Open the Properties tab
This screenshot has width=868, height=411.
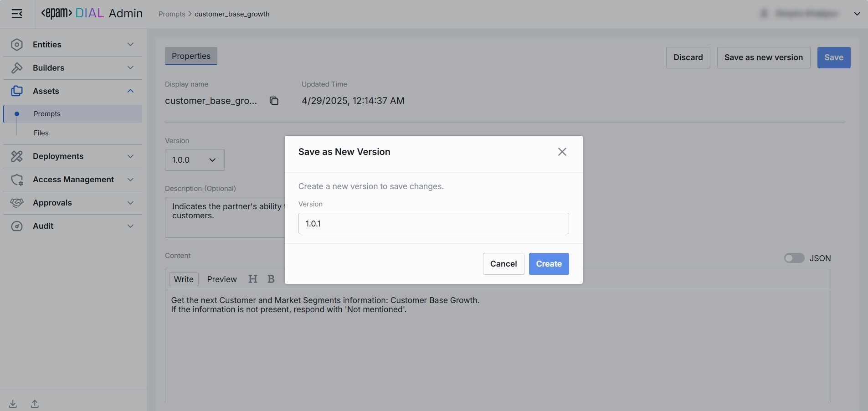click(191, 56)
